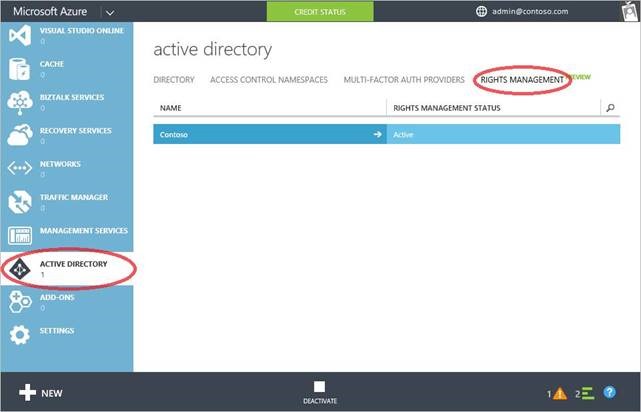Open ADD-ONS sidebar label
This screenshot has width=641, height=412.
(57, 298)
